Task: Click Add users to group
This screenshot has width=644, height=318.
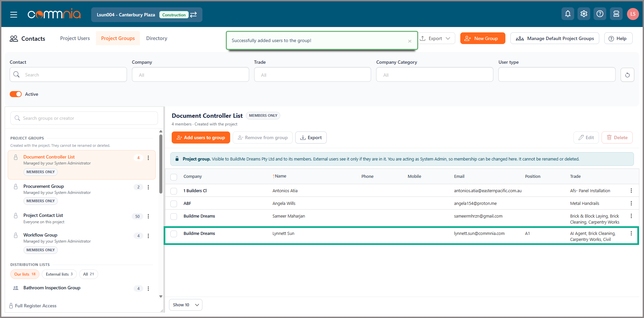Action: [201, 137]
